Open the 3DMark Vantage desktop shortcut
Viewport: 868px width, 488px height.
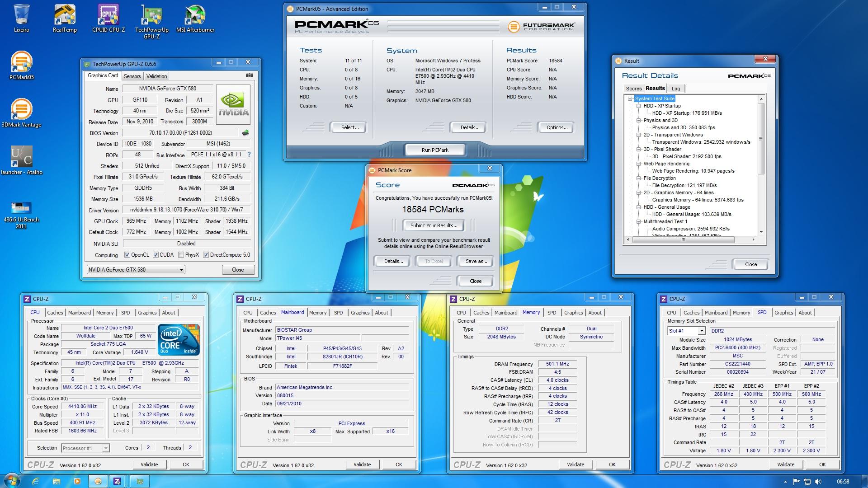click(x=21, y=113)
